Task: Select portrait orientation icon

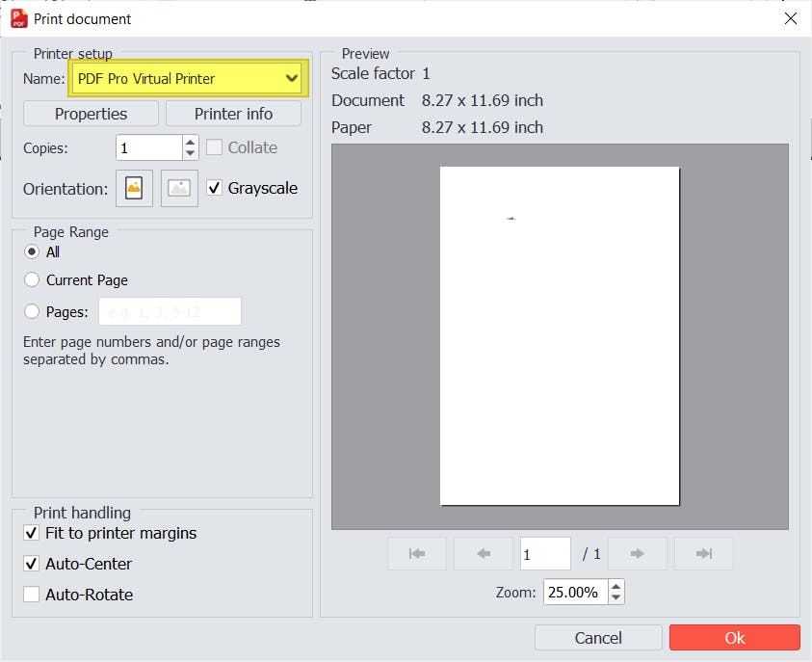Action: (133, 188)
